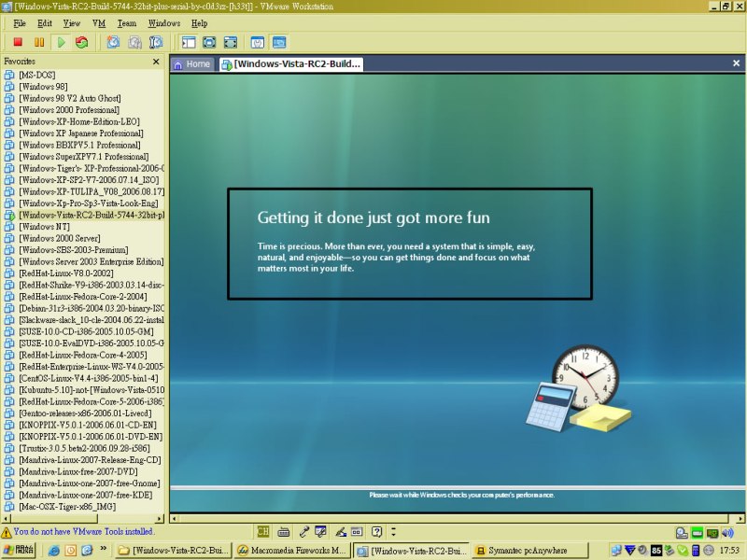This screenshot has width=747, height=560.
Task: Open Symantec pcAnywhere from taskbar
Action: pos(530,551)
